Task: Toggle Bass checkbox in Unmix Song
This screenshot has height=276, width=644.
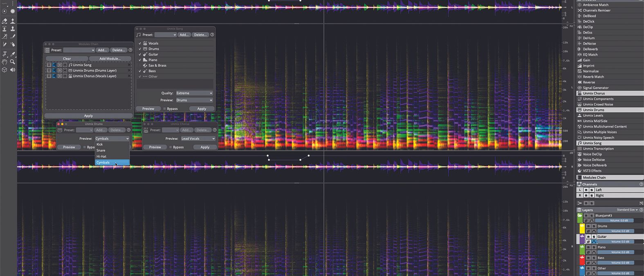Action: tap(140, 71)
